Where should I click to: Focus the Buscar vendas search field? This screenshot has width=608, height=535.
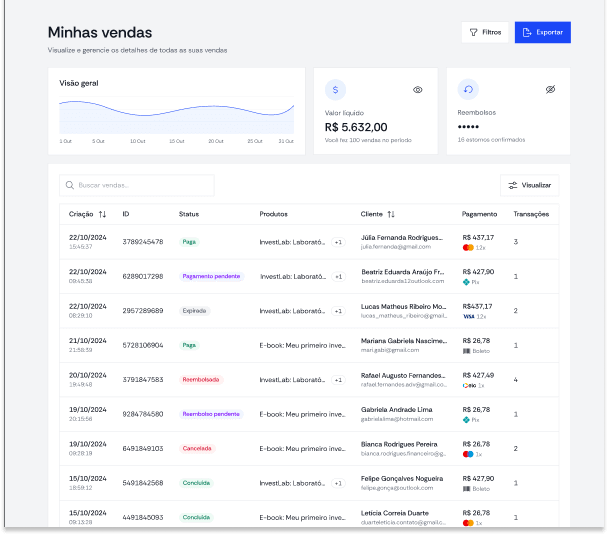click(x=140, y=185)
